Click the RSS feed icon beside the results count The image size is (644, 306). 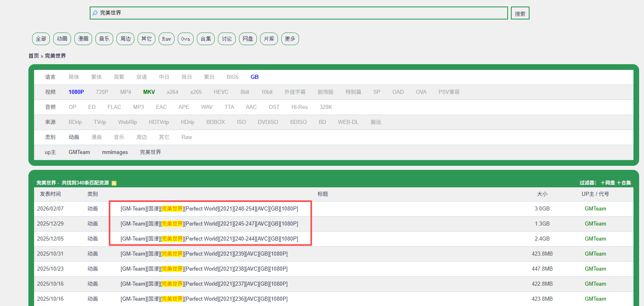114,183
